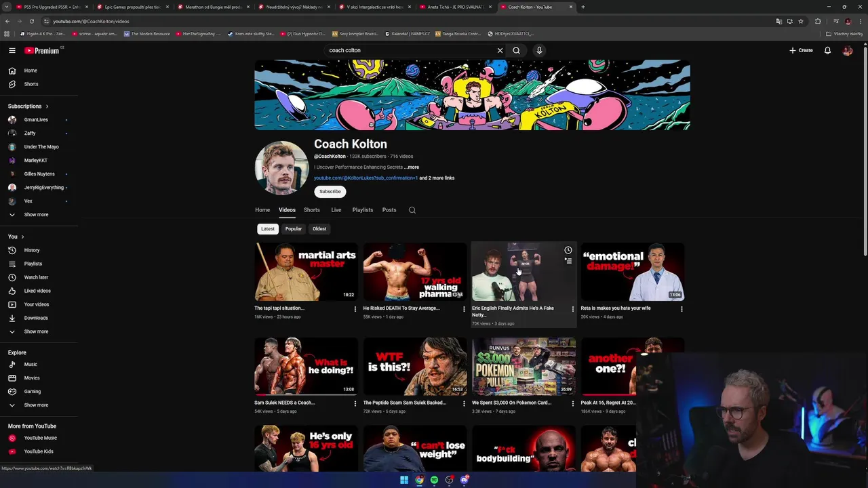Open YouTube Kids in sidebar

(39, 451)
